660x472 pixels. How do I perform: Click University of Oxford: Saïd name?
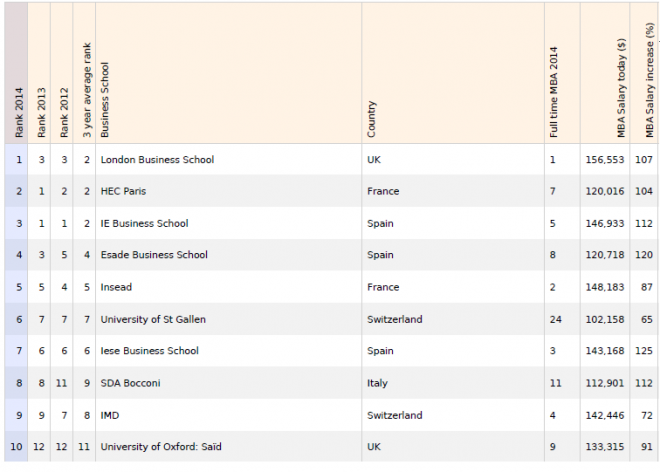(161, 447)
